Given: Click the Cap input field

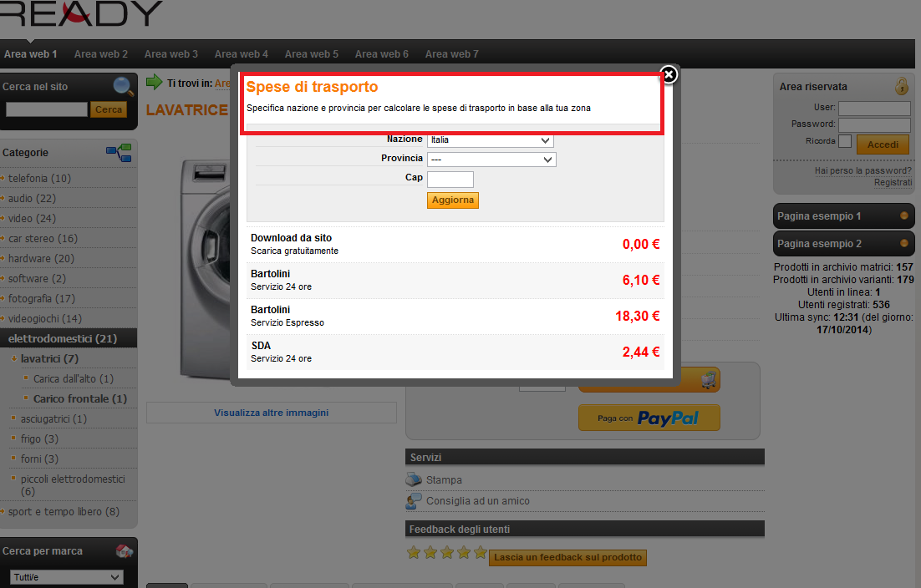Looking at the screenshot, I should (450, 180).
